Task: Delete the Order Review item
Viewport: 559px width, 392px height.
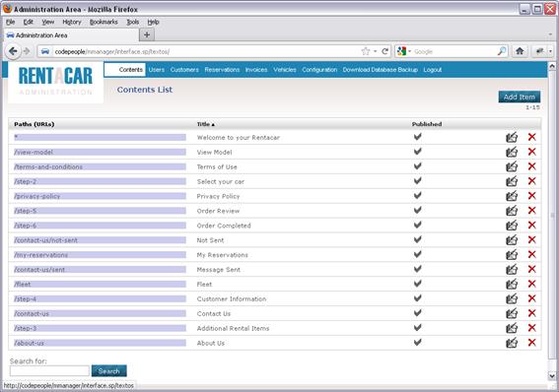Action: (532, 210)
